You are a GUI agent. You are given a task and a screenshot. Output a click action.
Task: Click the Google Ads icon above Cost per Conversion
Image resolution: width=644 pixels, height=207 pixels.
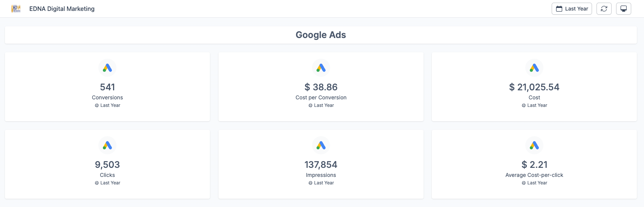coord(321,68)
